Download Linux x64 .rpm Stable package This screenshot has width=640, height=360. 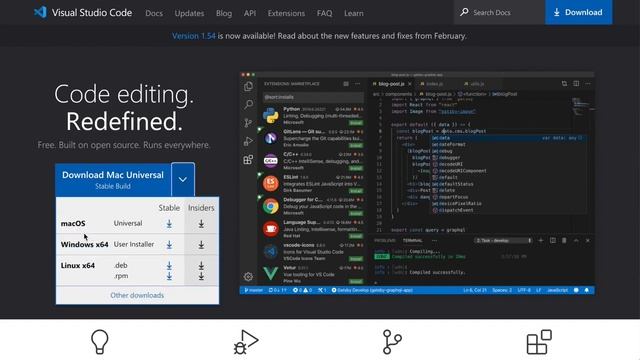point(169,276)
